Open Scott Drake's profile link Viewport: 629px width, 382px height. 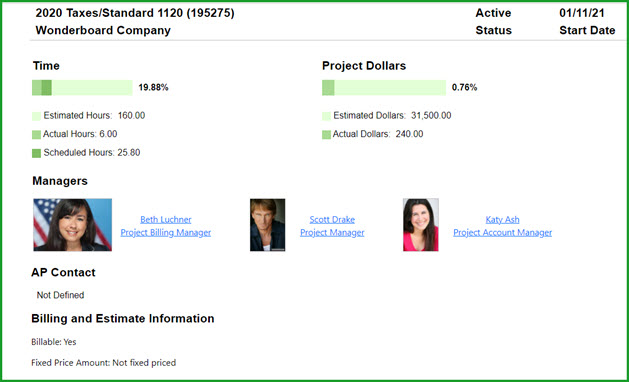[332, 219]
